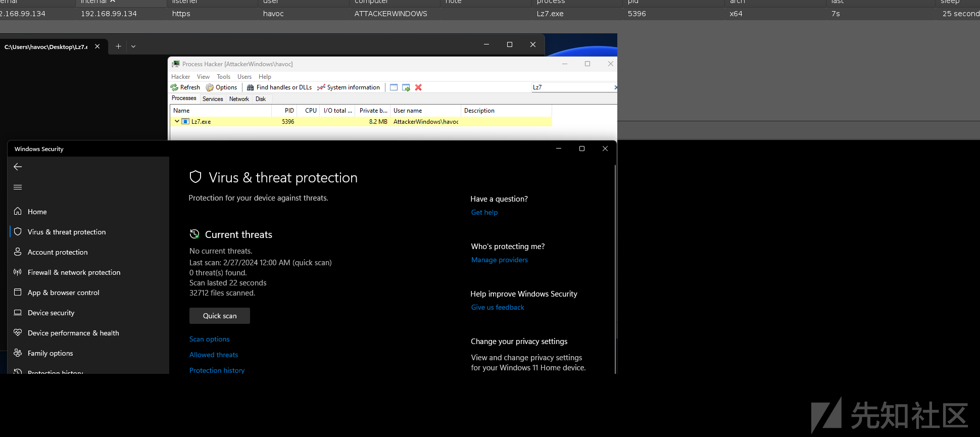Select Firewall & network protection
Screen dimensions: 980x437
[88, 272]
